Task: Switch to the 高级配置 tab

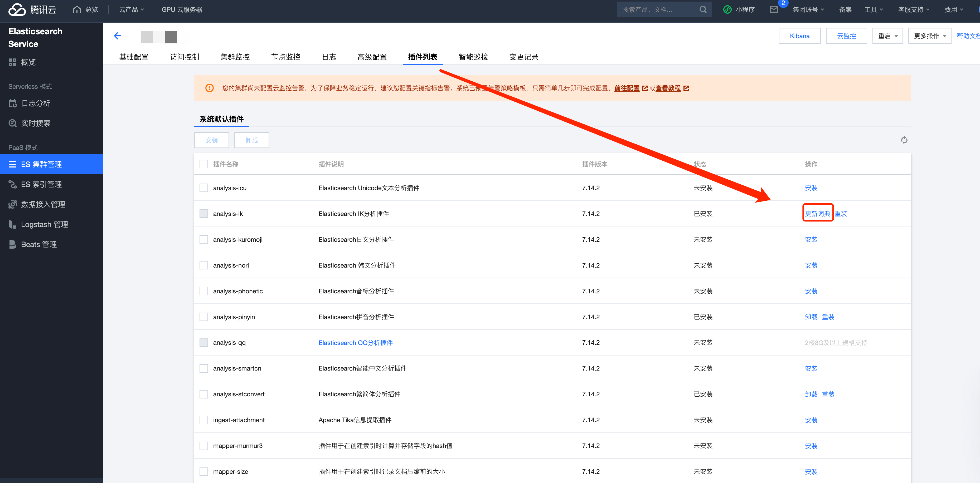Action: pyautogui.click(x=372, y=57)
